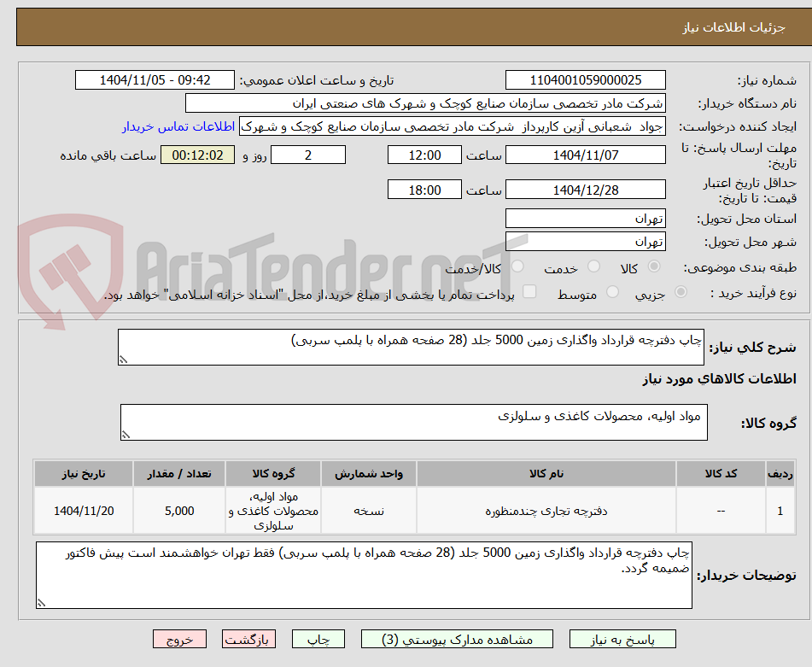Click the 18:00 ساعت field
Image resolution: width=812 pixels, height=667 pixels.
click(x=424, y=189)
